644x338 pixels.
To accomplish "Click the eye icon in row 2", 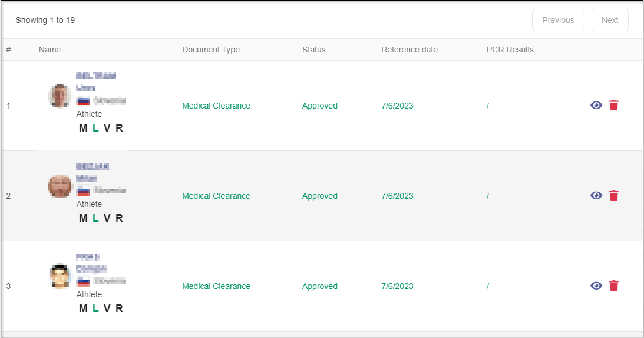I will coord(596,196).
